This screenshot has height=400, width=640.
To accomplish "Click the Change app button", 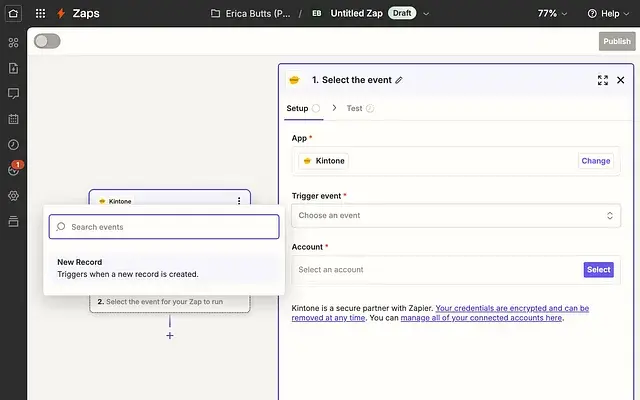I will click(x=595, y=161).
